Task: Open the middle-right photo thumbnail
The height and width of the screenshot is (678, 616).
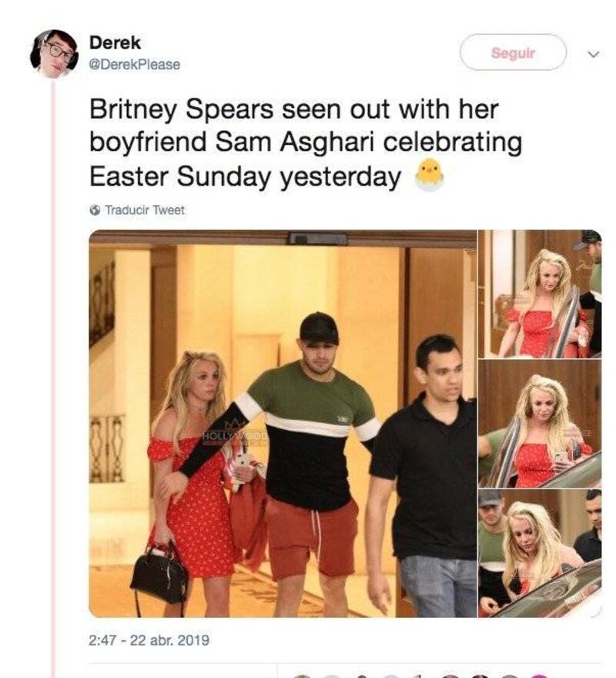Action: (540, 423)
